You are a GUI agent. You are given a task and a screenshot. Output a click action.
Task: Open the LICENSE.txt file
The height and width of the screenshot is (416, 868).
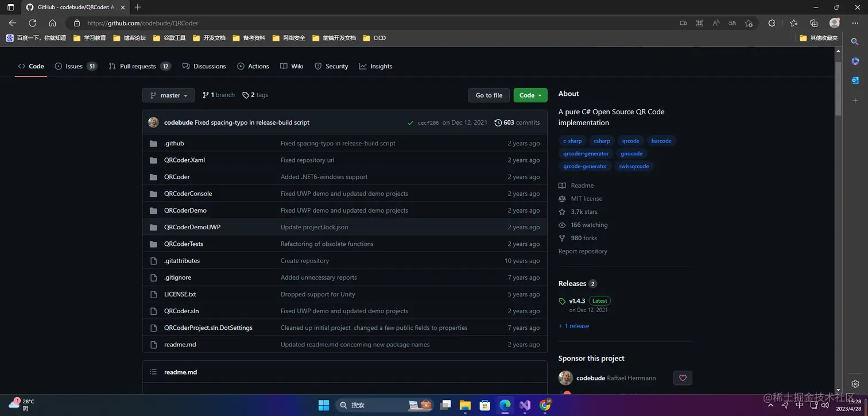[180, 294]
